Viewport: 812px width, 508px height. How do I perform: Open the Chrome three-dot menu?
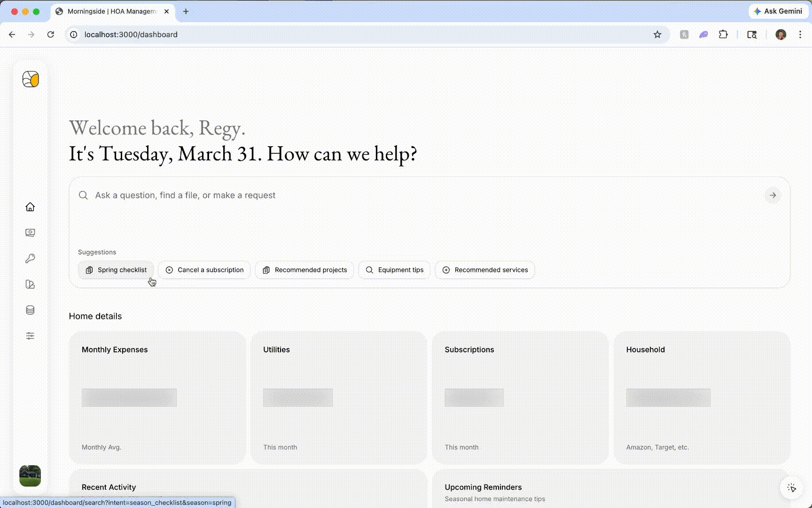(800, 34)
